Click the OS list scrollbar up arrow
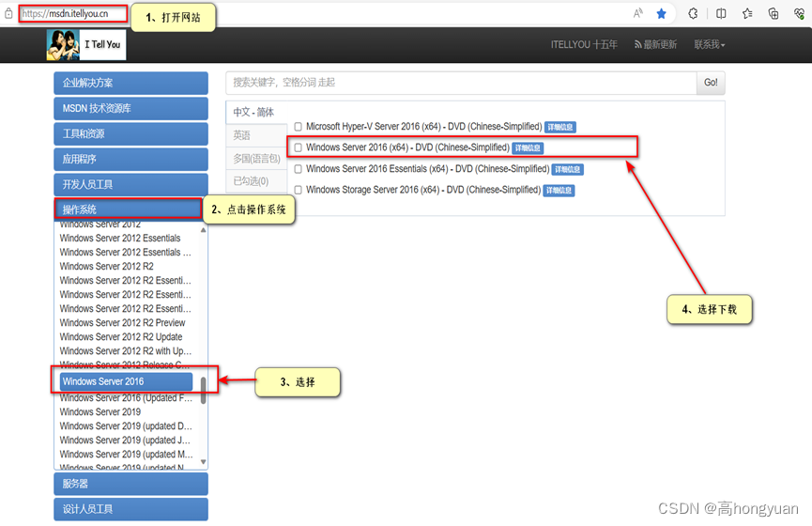The width and height of the screenshot is (812, 526). (x=203, y=229)
